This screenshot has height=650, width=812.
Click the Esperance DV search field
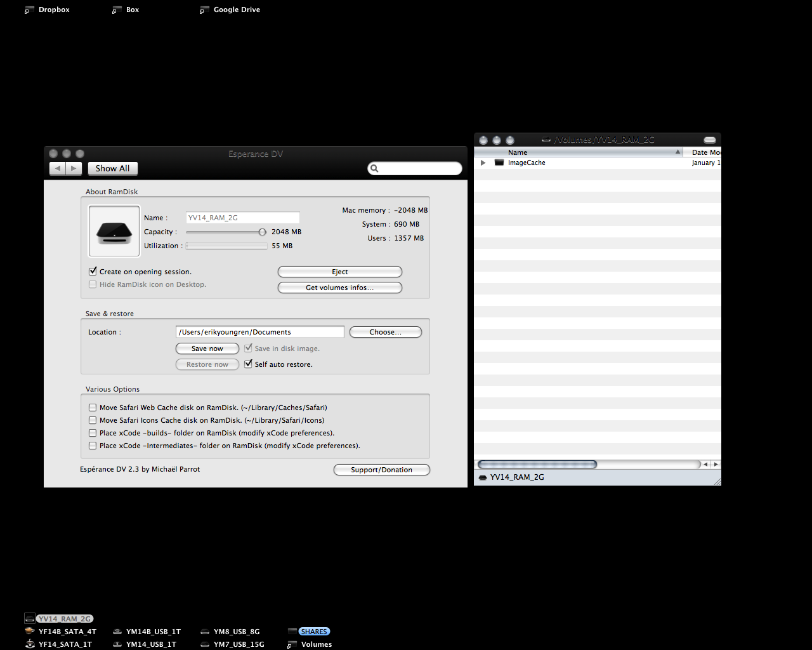coord(415,168)
